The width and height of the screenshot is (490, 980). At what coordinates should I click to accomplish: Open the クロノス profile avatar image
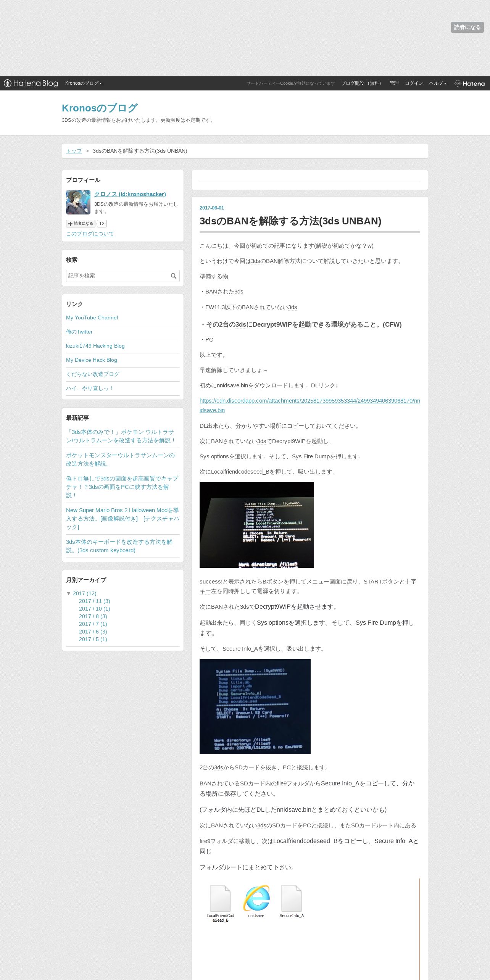[x=78, y=202]
